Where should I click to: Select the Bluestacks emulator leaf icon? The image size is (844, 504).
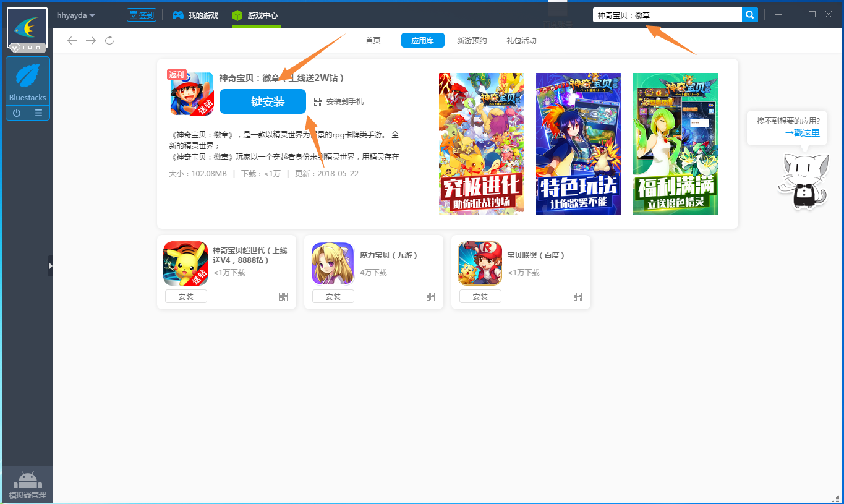pyautogui.click(x=28, y=75)
